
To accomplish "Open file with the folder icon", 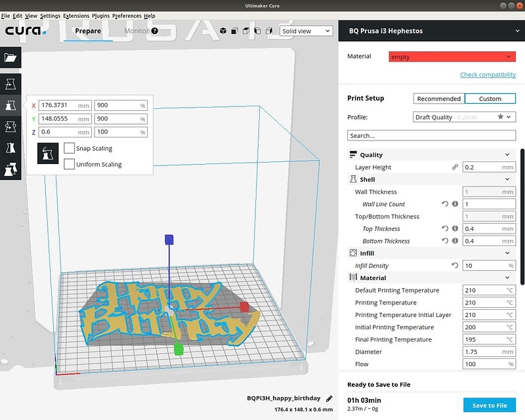I will tap(10, 57).
